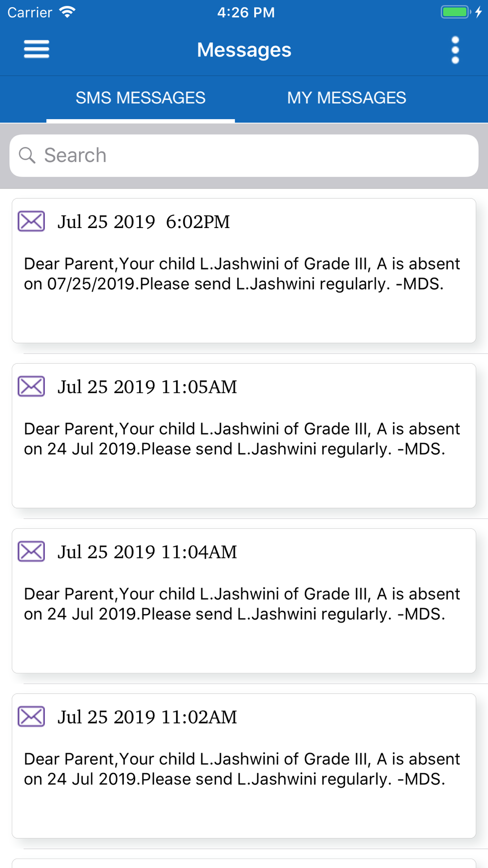Tap message text mentioning absent on 07/25/2019
Image resolution: width=488 pixels, height=868 pixels.
242,273
